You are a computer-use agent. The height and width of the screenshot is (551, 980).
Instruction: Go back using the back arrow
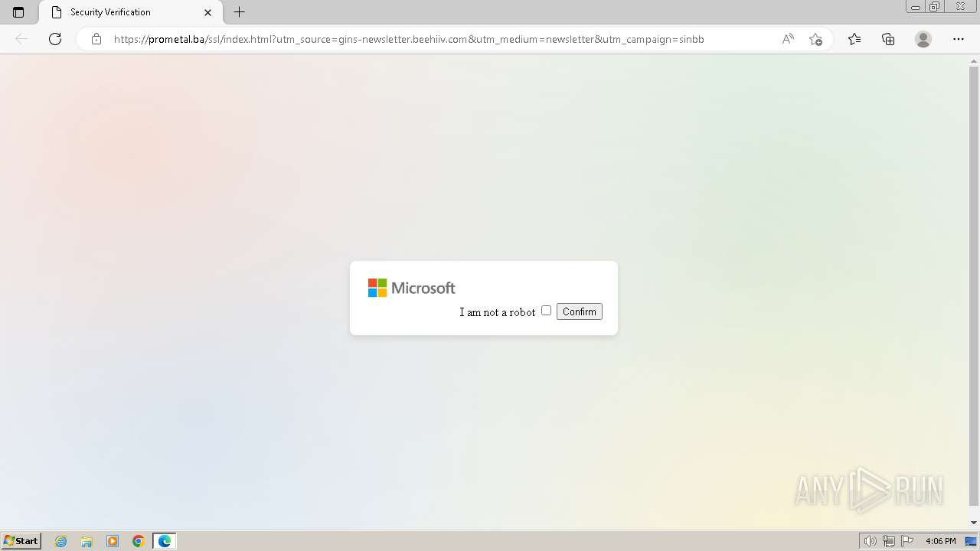click(21, 39)
